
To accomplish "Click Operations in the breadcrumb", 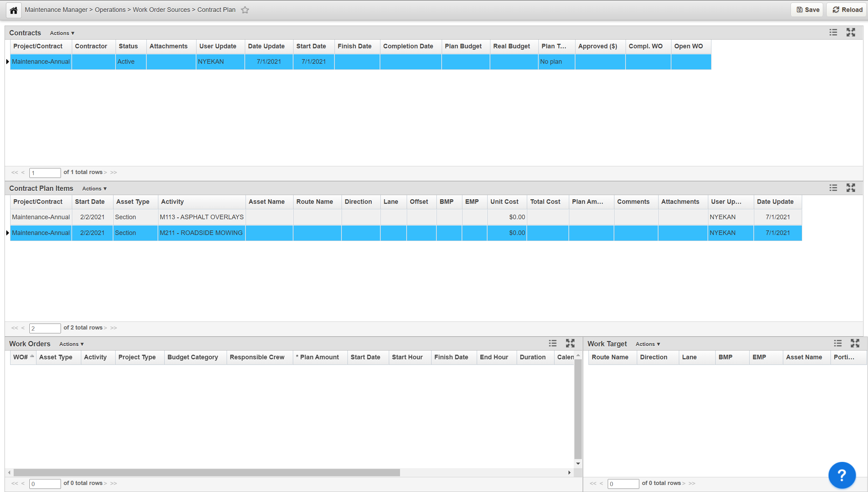I will (x=110, y=10).
